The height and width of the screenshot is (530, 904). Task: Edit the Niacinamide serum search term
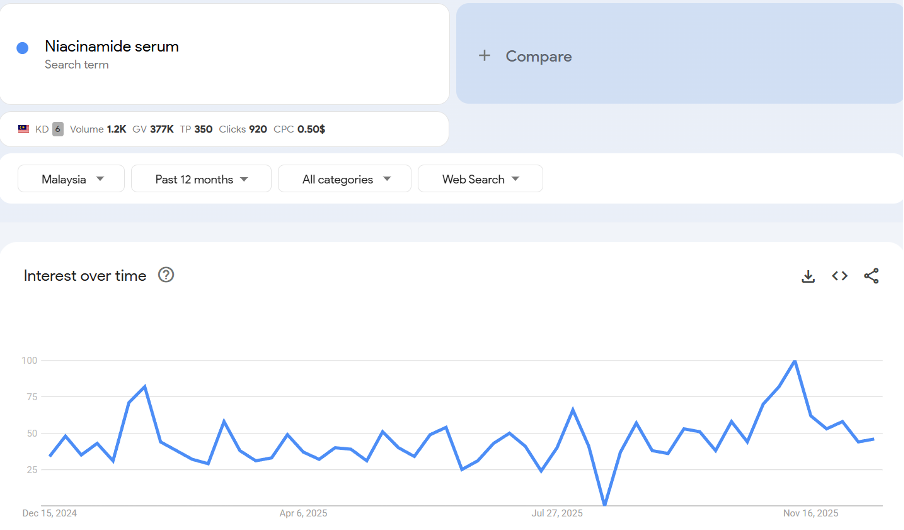click(x=112, y=47)
